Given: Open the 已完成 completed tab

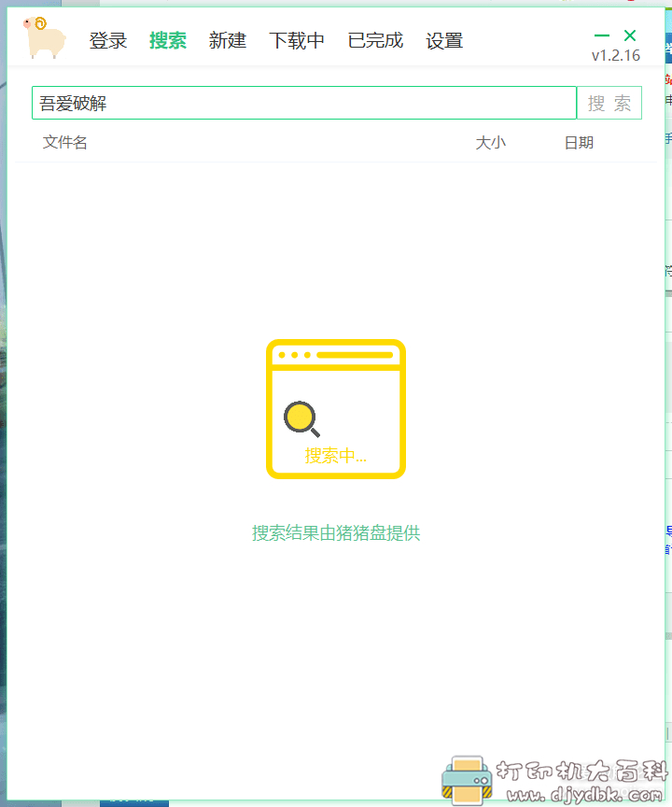Looking at the screenshot, I should (x=375, y=40).
